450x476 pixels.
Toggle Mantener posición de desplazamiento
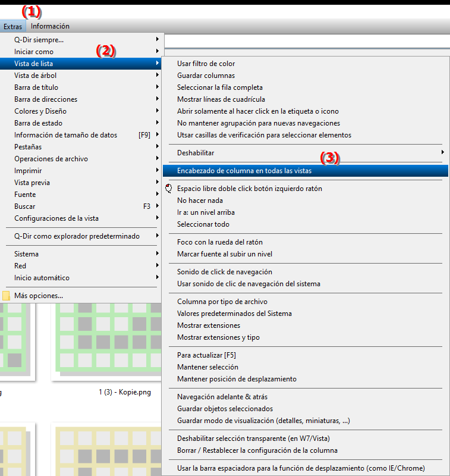pyautogui.click(x=306, y=379)
